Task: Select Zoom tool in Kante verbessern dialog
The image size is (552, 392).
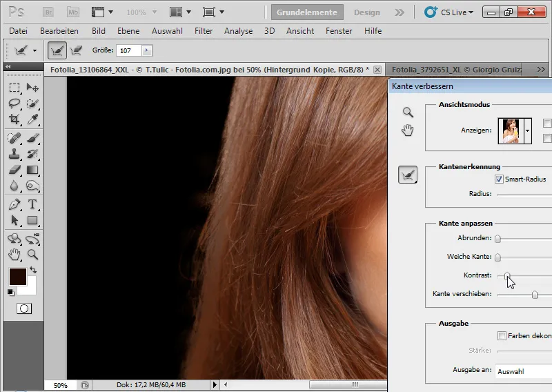Action: tap(408, 112)
